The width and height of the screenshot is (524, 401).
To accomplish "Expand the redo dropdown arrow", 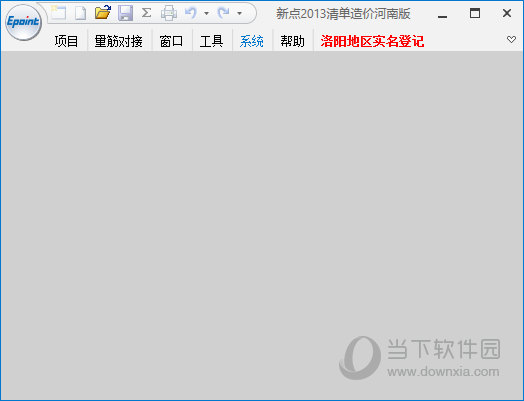I will 239,14.
